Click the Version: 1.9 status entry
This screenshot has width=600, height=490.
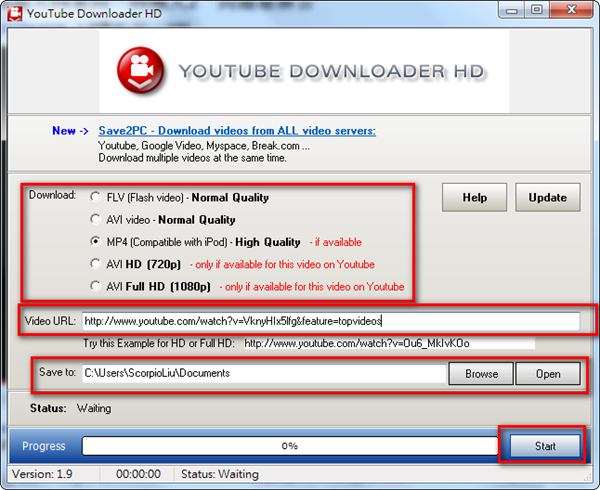tap(42, 474)
